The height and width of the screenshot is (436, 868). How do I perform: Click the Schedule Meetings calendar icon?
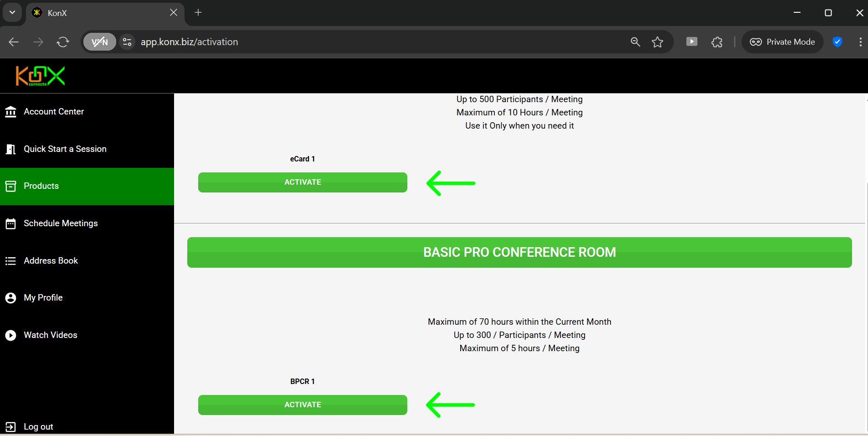pyautogui.click(x=10, y=223)
